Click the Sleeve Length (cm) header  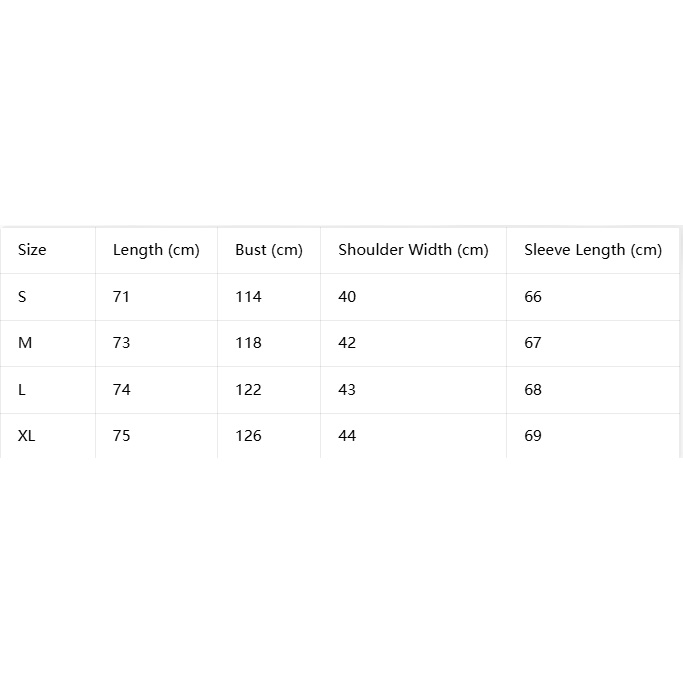coord(593,250)
